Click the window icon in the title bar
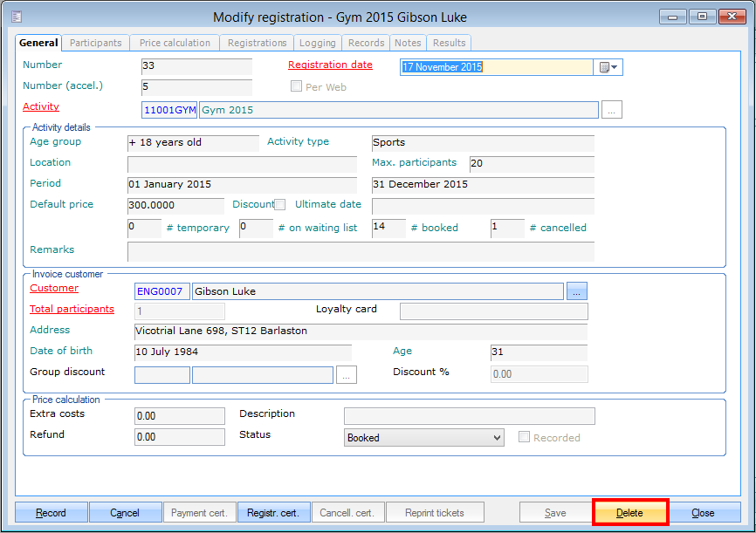This screenshot has width=756, height=533. click(x=18, y=17)
